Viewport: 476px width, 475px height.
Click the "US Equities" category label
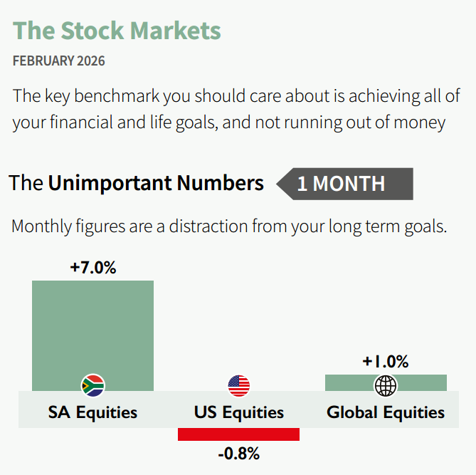[x=239, y=412]
